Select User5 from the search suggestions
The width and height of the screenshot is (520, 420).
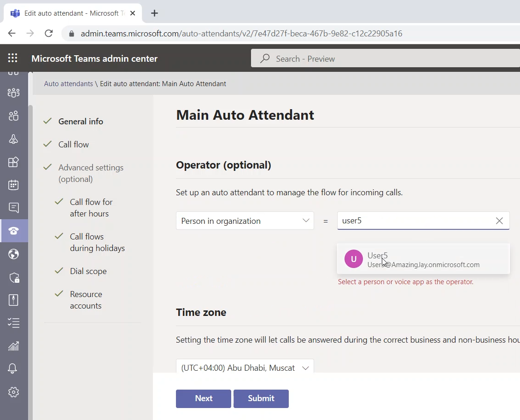point(423,260)
